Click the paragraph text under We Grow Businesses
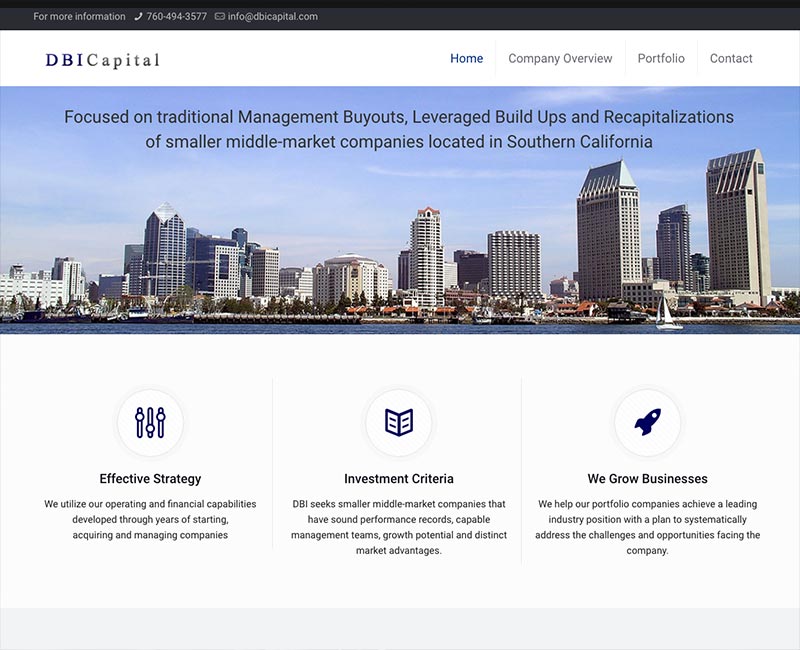The height and width of the screenshot is (650, 800). pyautogui.click(x=647, y=527)
